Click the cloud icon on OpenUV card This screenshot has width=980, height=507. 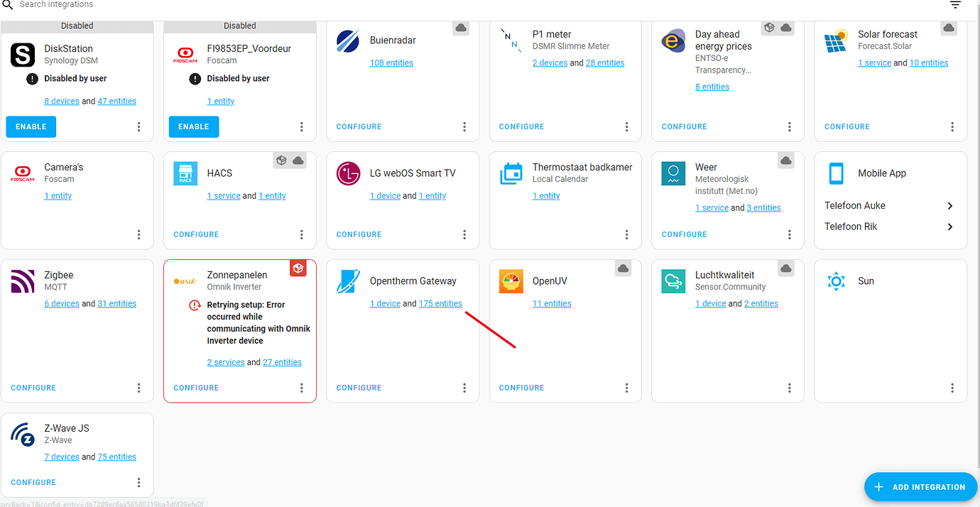[x=624, y=268]
